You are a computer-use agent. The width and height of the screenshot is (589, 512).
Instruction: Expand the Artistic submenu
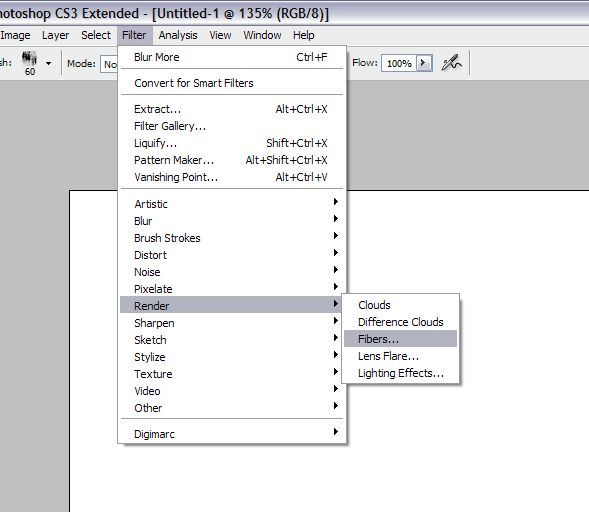(231, 204)
